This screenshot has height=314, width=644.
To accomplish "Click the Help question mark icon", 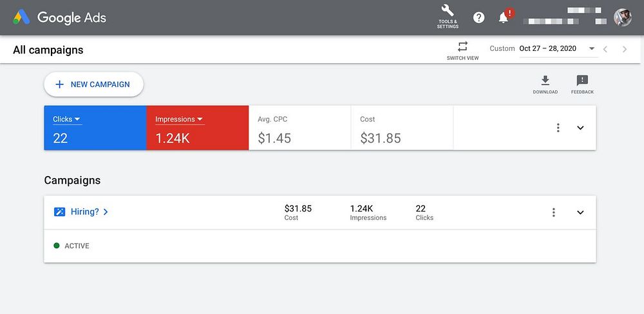I will [478, 17].
